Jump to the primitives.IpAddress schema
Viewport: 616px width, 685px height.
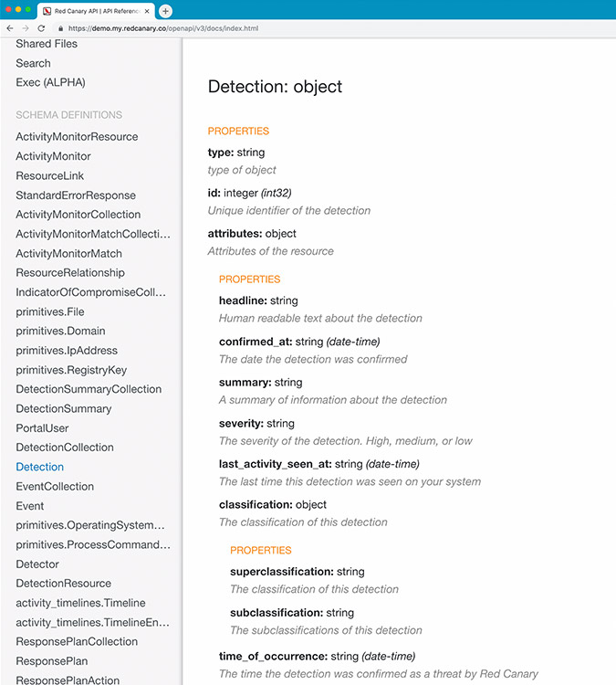click(x=67, y=351)
